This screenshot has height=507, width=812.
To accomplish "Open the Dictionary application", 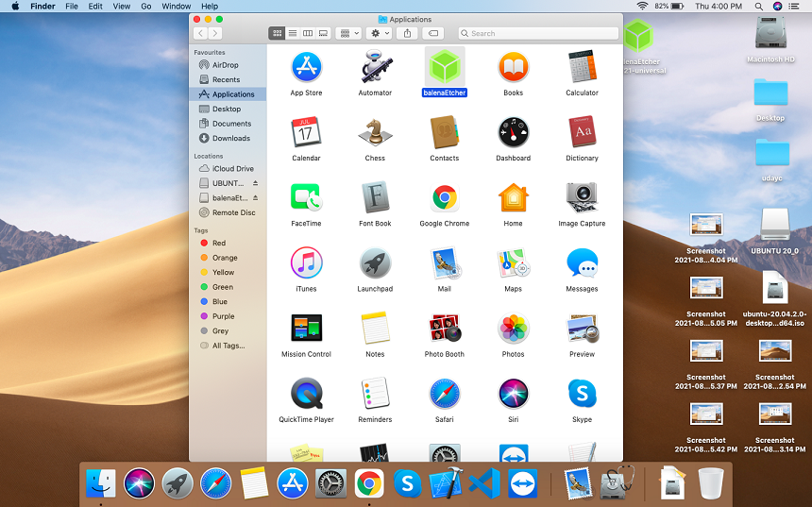I will (582, 132).
